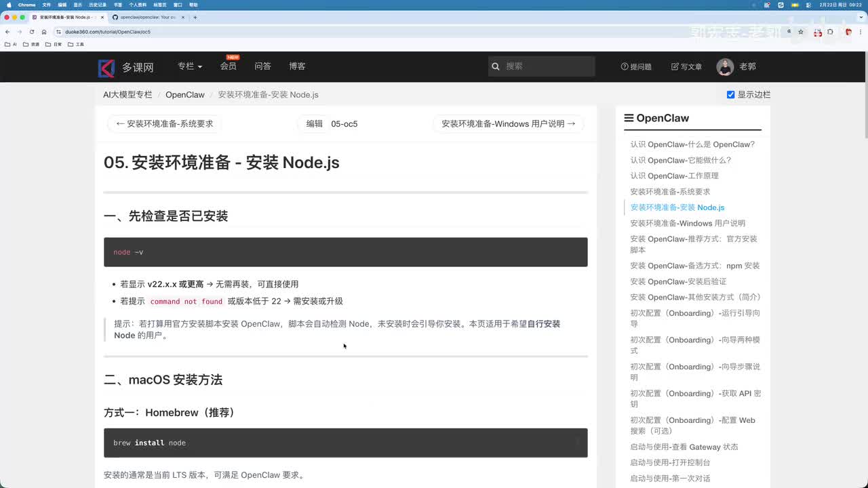Image resolution: width=868 pixels, height=488 pixels.
Task: Expand the tab search chevron in Chrome
Action: click(x=861, y=17)
